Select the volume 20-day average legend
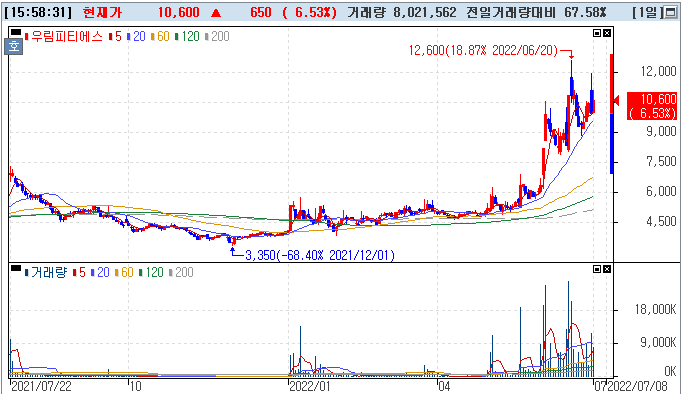This screenshot has height=394, width=682. 100,273
